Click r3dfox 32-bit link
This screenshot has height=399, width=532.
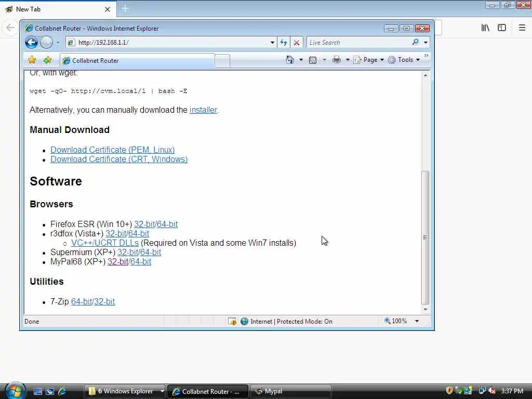point(116,234)
